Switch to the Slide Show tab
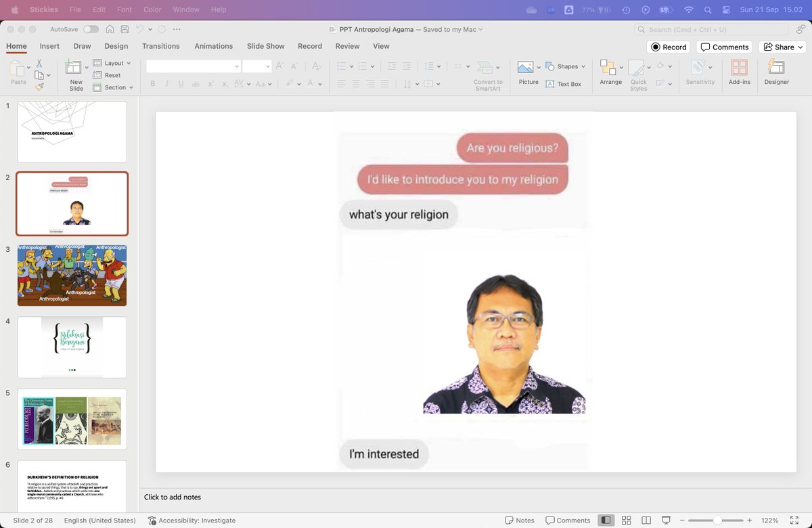This screenshot has height=528, width=812. pyautogui.click(x=265, y=46)
